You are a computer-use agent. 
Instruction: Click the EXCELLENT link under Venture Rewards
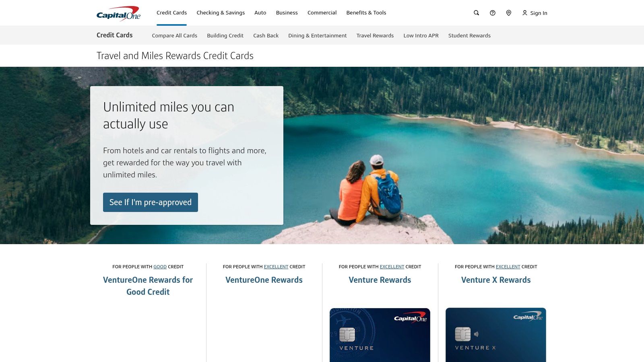pos(392,267)
